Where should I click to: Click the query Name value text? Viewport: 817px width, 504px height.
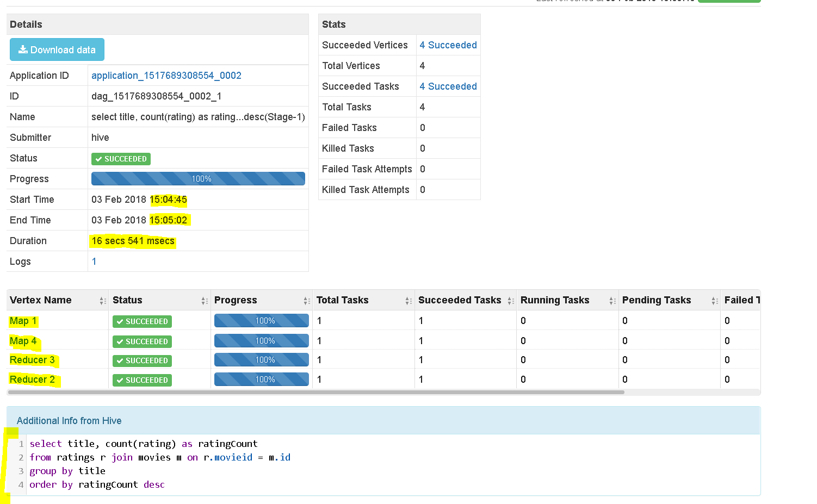coord(198,117)
